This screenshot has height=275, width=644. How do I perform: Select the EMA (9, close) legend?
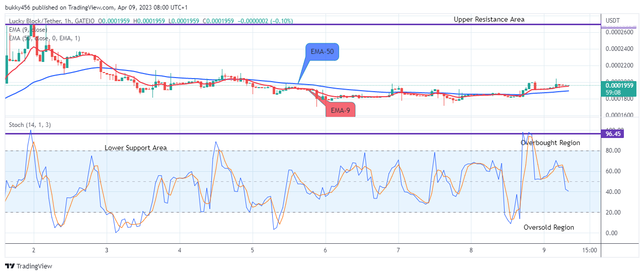coord(28,30)
